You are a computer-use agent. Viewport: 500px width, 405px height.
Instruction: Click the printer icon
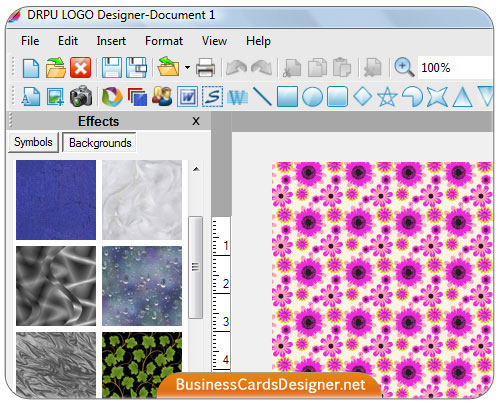pyautogui.click(x=205, y=68)
